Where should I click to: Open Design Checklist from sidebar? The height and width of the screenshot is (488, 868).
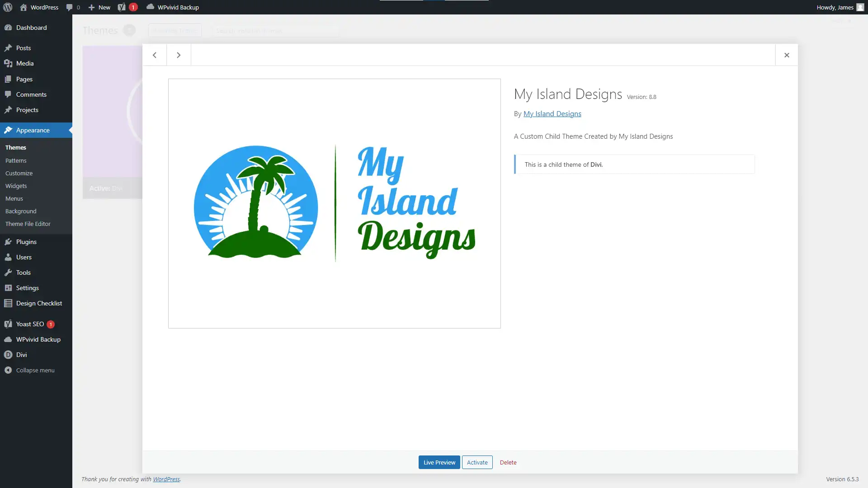(x=39, y=303)
